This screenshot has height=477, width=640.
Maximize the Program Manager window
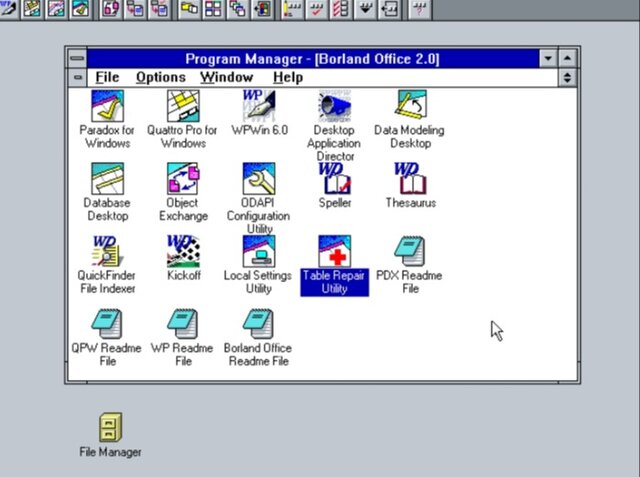coord(567,58)
